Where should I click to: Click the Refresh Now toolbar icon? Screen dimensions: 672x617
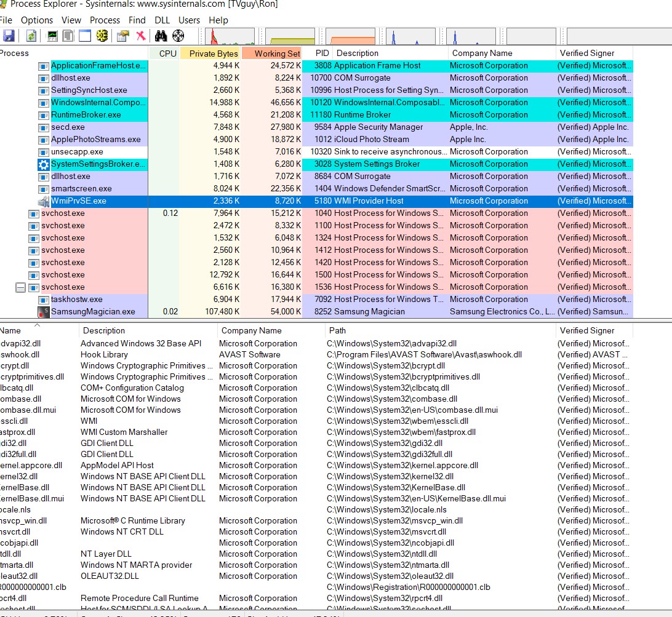click(x=31, y=36)
